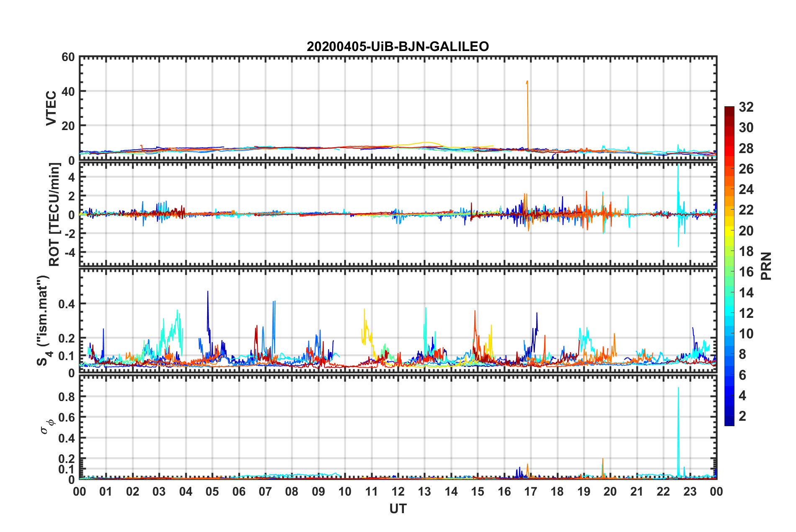Click the UT axis tick label 06
The height and width of the screenshot is (532, 796).
pyautogui.click(x=239, y=491)
